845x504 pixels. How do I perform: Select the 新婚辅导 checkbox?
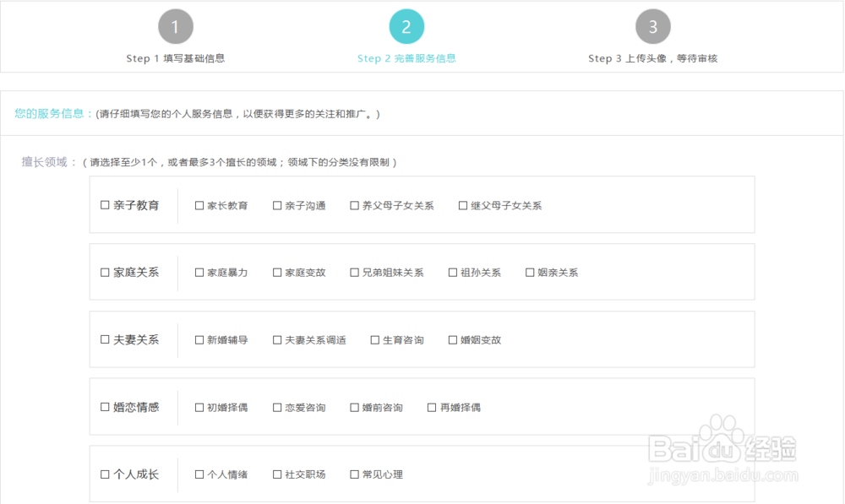[199, 339]
